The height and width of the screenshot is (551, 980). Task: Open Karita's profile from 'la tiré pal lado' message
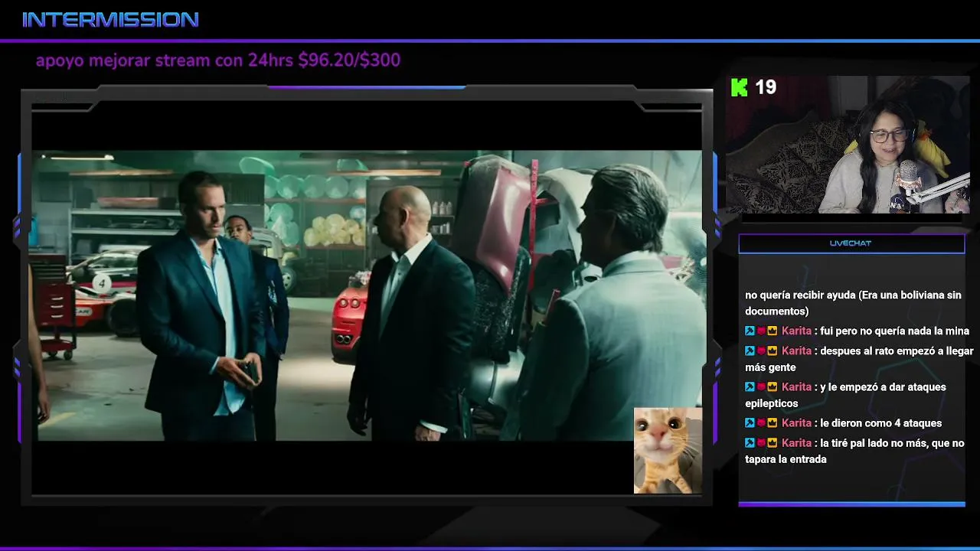pos(796,443)
